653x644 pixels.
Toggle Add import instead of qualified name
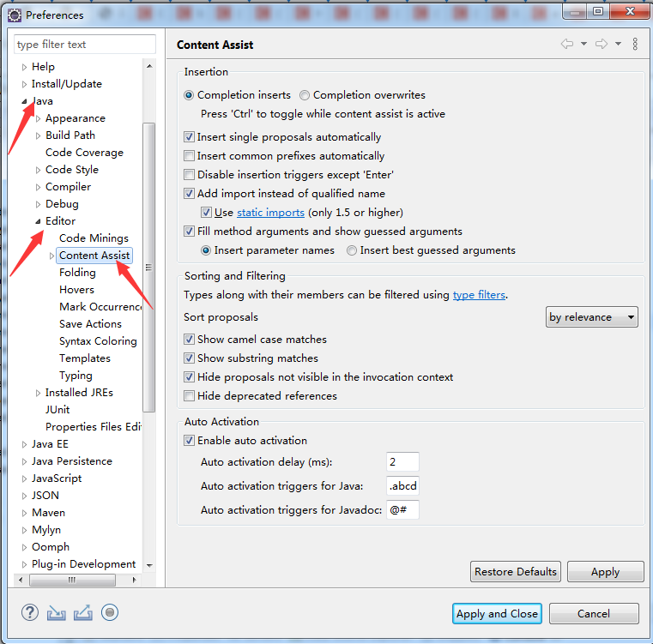189,194
